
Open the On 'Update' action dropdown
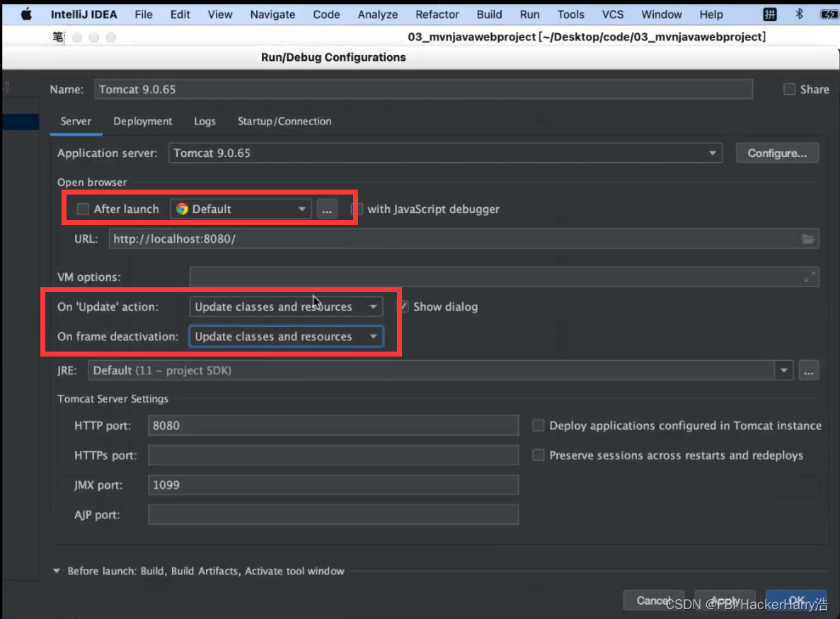point(286,307)
